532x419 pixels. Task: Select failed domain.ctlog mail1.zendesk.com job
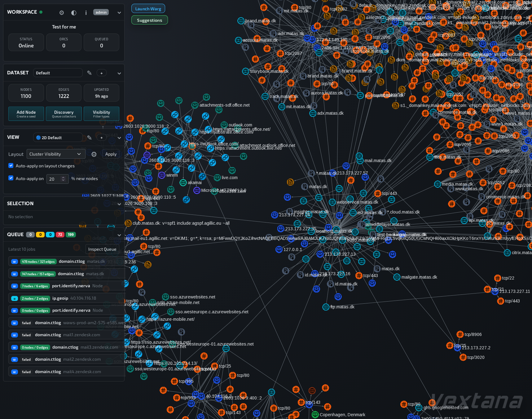[66, 335]
